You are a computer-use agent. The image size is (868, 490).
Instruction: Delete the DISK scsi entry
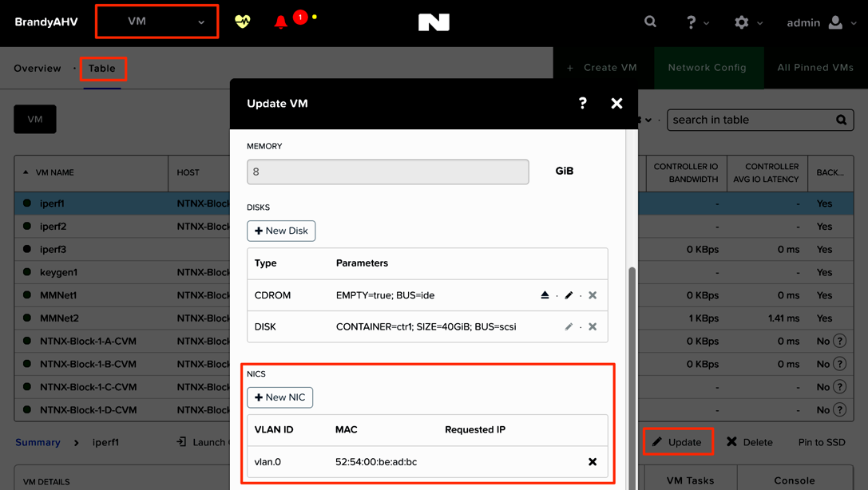pos(593,326)
